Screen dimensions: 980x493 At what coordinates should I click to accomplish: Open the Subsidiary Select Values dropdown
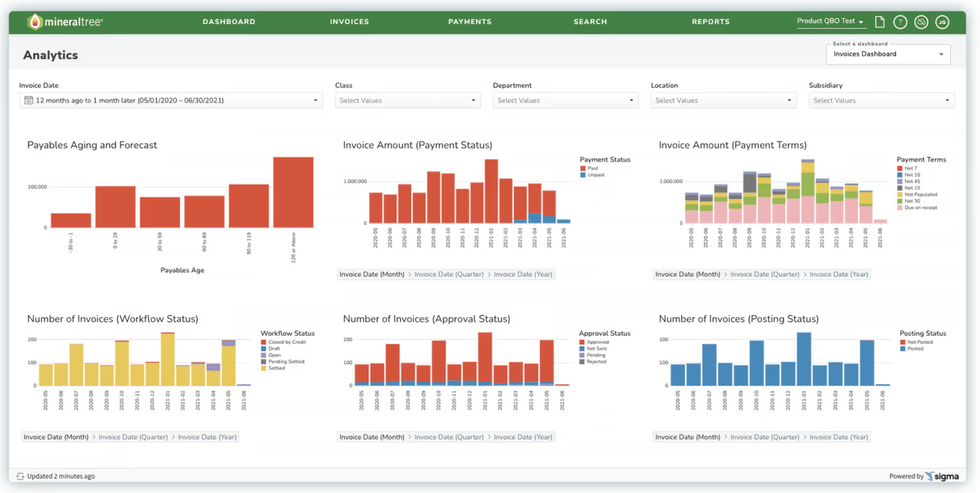pyautogui.click(x=881, y=100)
